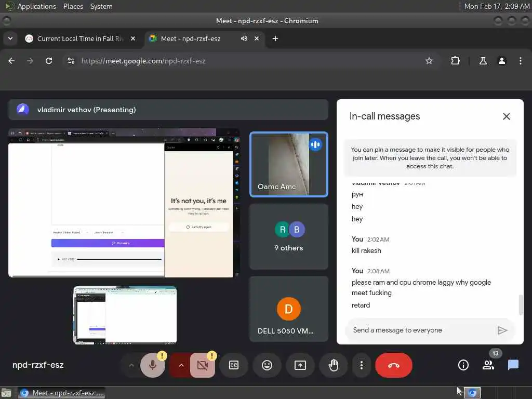Select the Oamc Amc video tile

(x=289, y=165)
